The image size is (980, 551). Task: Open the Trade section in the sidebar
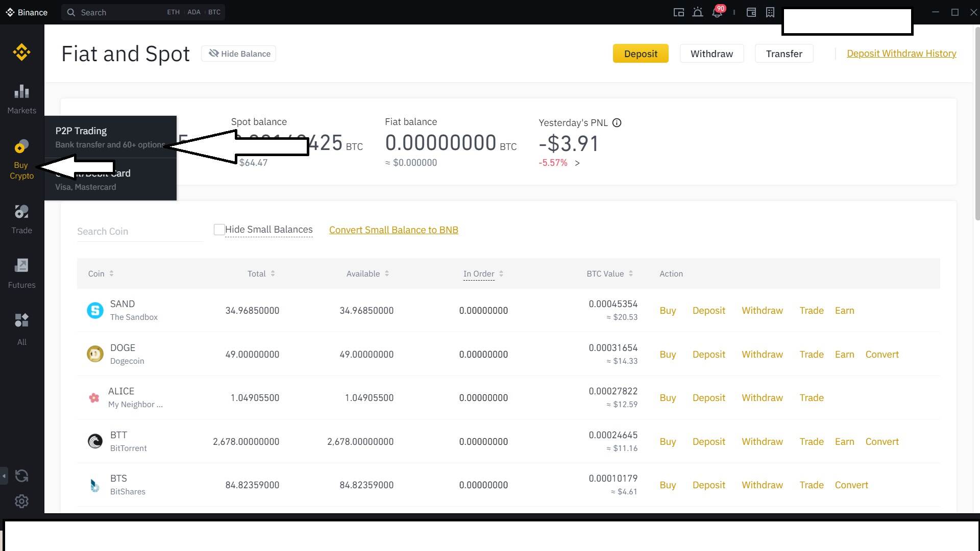(x=21, y=219)
